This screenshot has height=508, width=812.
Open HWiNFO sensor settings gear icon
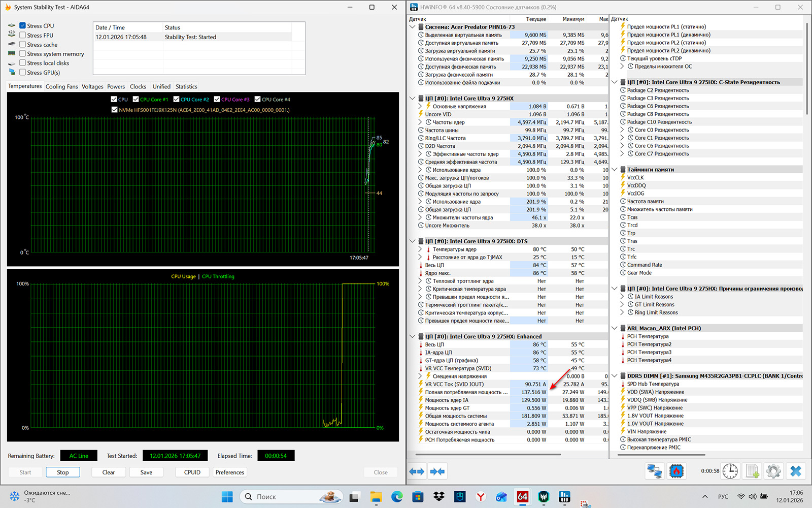(773, 471)
